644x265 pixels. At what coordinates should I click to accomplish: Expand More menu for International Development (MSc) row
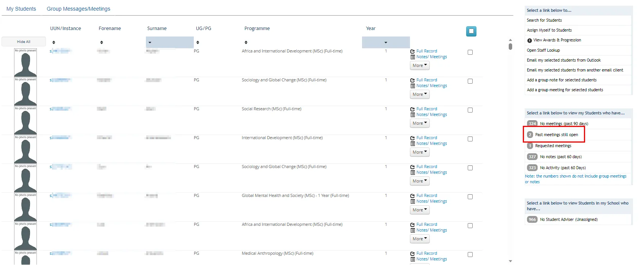coord(419,152)
